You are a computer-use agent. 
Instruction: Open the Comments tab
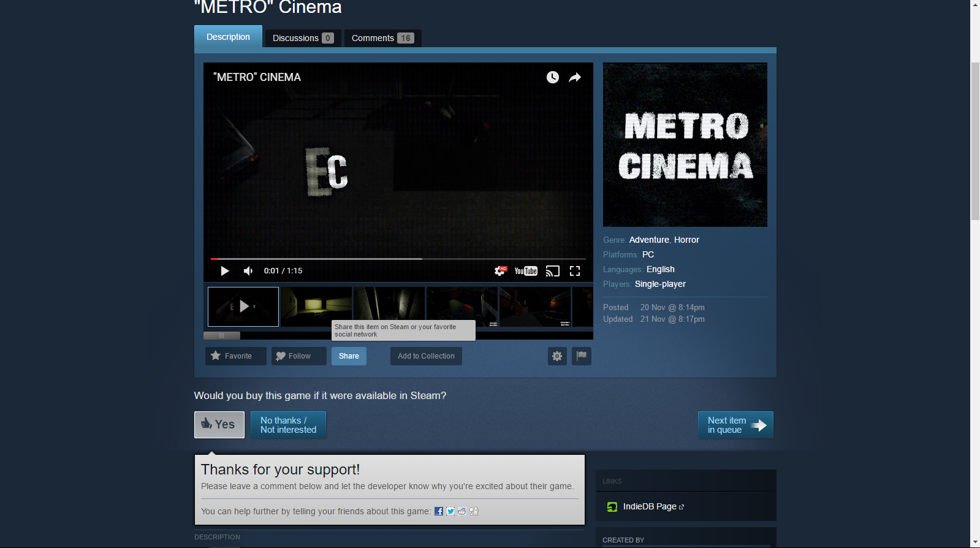382,38
